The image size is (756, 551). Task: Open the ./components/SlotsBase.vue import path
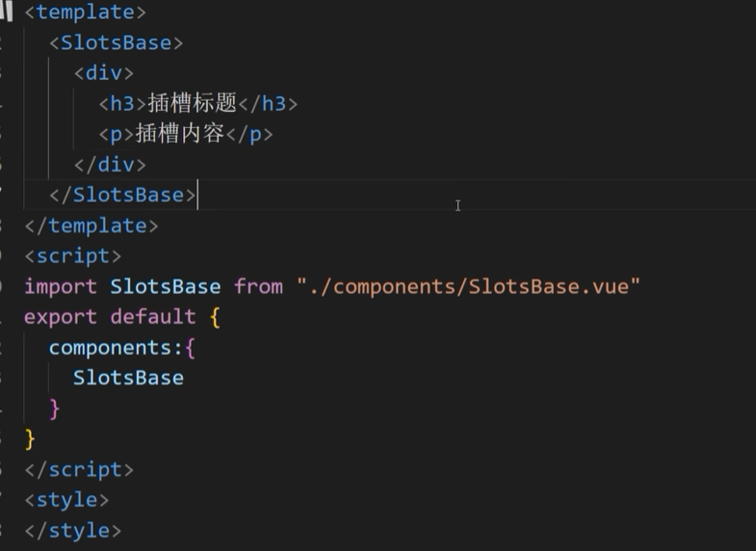pos(468,286)
